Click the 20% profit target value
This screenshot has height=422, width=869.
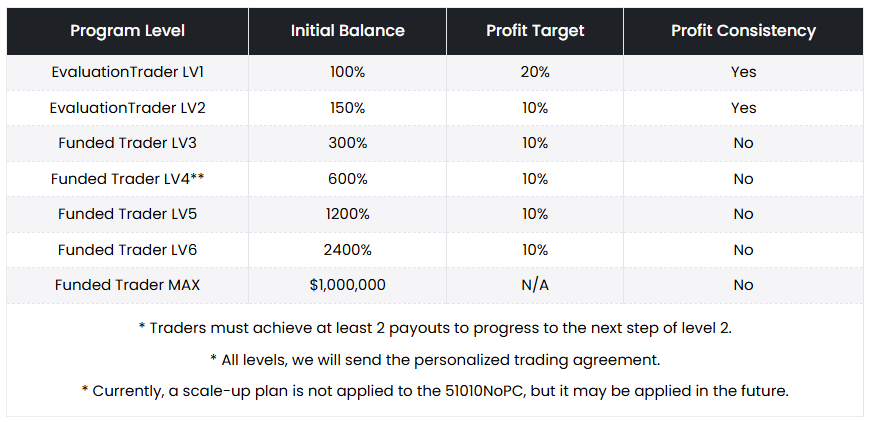pyautogui.click(x=535, y=72)
